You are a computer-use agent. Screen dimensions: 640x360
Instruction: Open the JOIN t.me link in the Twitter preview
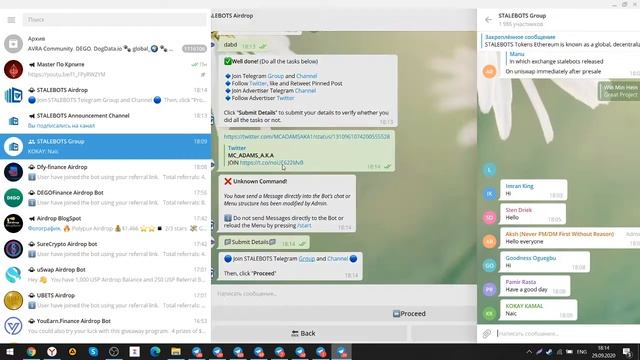pos(271,162)
